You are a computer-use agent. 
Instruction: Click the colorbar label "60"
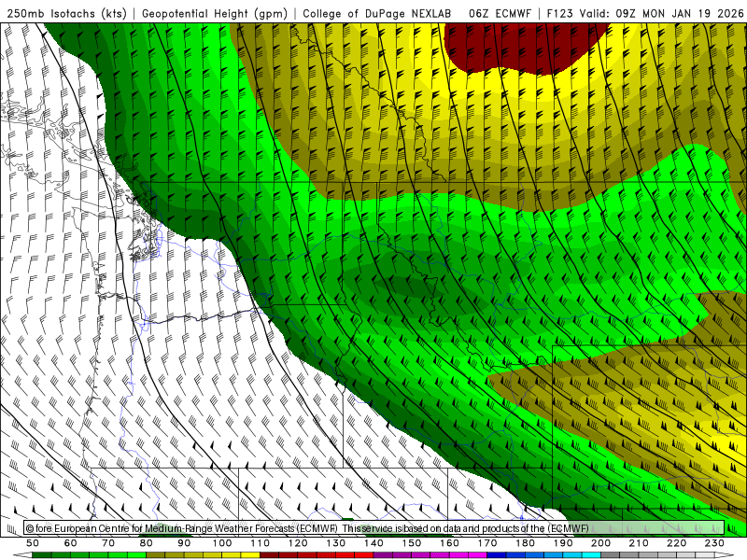(71, 543)
